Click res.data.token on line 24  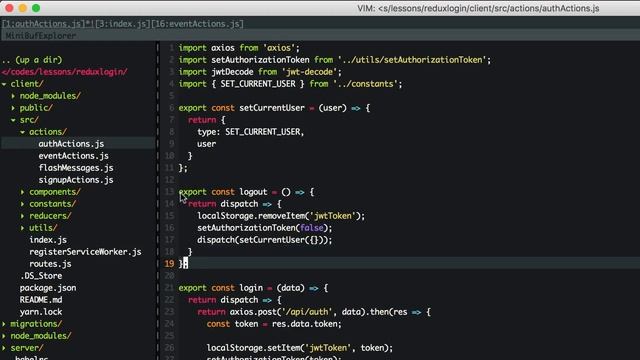pyautogui.click(x=305, y=324)
